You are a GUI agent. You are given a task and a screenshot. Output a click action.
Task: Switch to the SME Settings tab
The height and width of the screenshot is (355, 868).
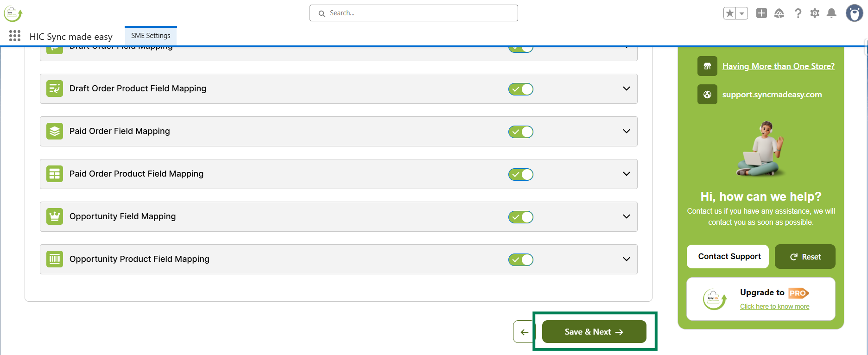pyautogui.click(x=151, y=36)
